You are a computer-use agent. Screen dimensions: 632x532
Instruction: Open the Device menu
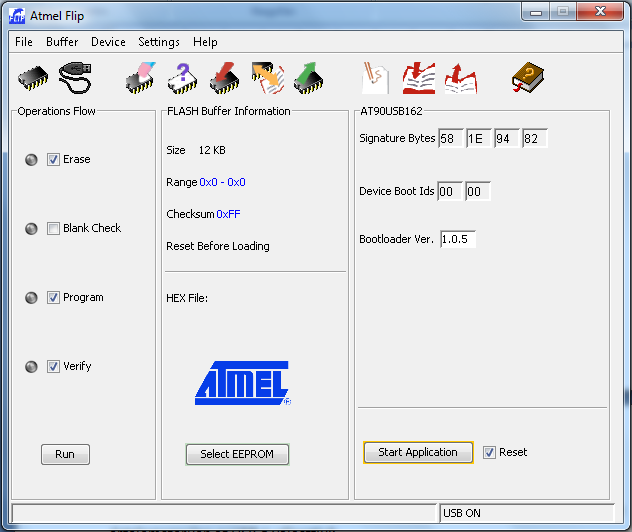pos(108,42)
